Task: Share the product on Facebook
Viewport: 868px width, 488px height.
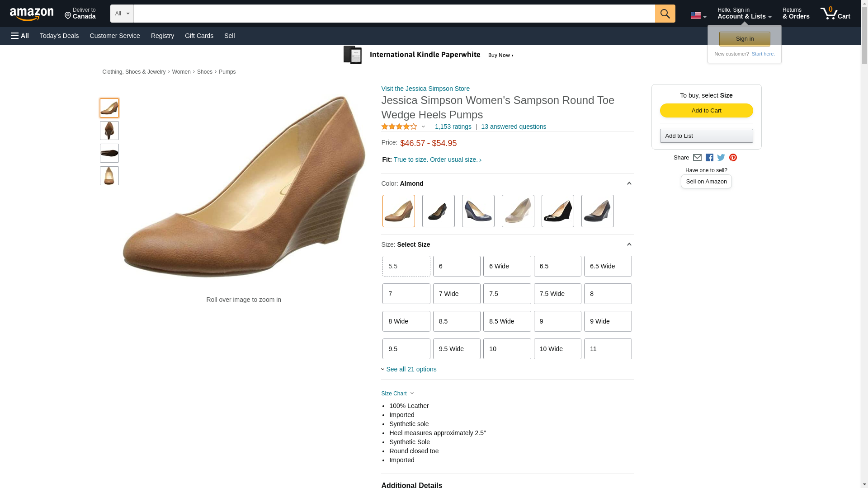Action: [709, 158]
